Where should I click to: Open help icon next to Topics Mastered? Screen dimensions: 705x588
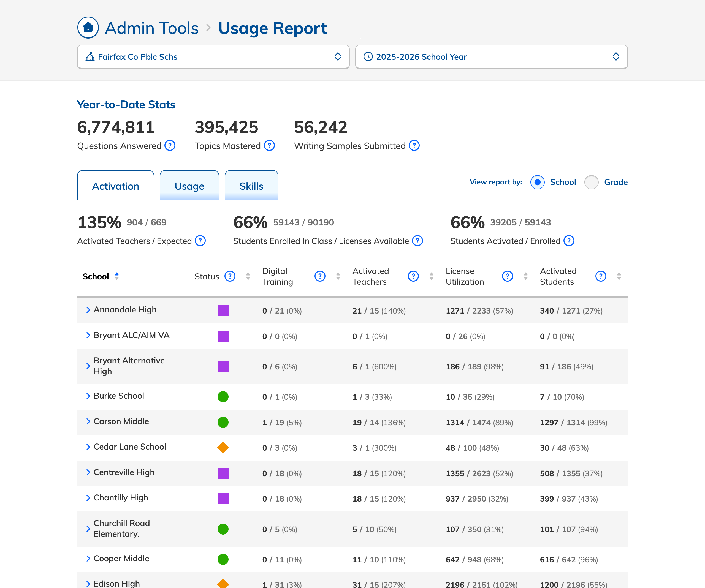pos(269,146)
